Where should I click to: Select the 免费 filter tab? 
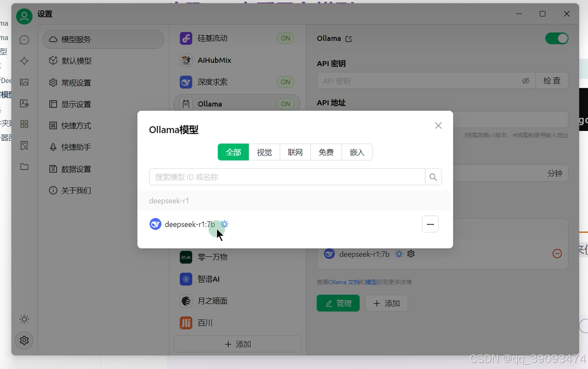click(x=326, y=152)
